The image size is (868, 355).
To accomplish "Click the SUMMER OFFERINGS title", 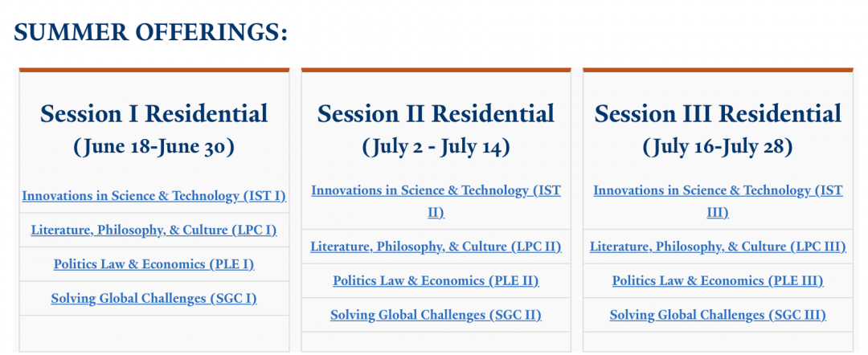I will point(150,33).
